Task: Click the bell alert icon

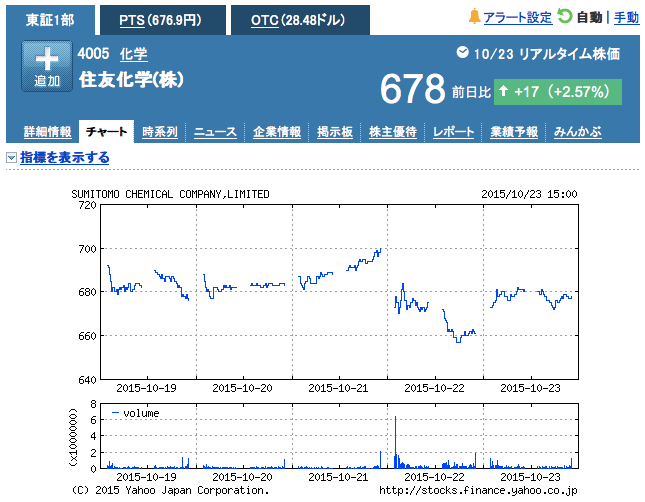Action: pyautogui.click(x=473, y=17)
